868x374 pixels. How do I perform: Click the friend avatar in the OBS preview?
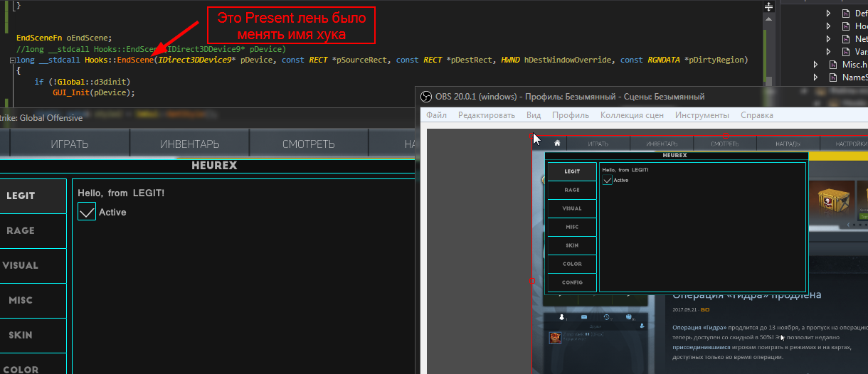pos(555,337)
